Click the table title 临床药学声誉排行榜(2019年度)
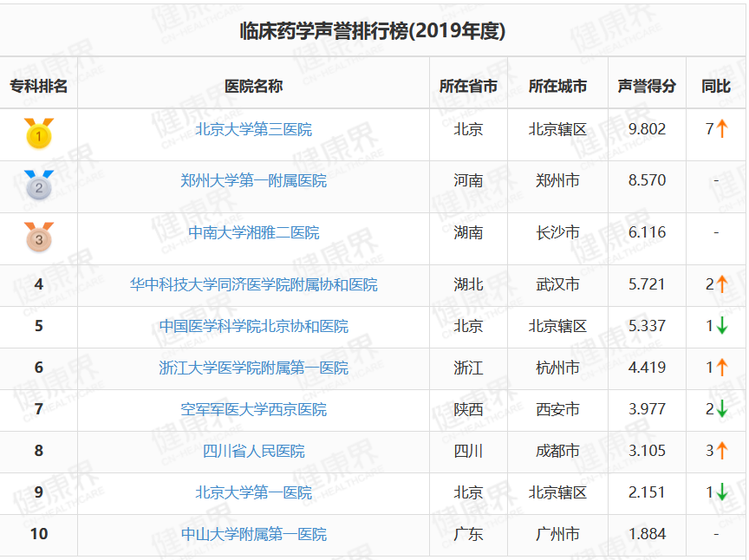 click(x=373, y=31)
